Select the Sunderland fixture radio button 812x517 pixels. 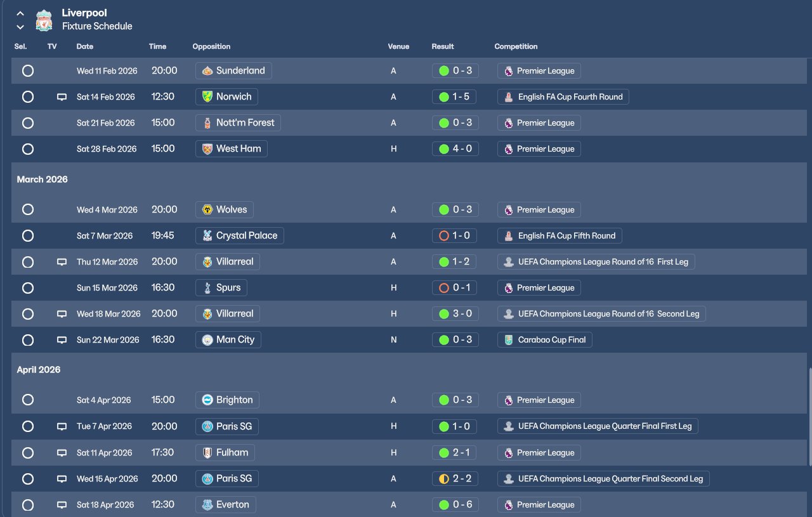click(x=28, y=71)
